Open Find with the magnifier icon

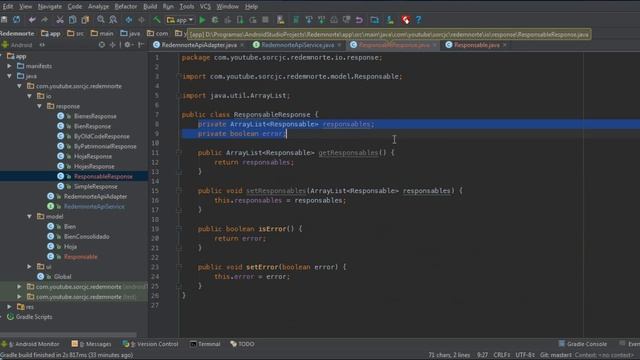[100, 20]
